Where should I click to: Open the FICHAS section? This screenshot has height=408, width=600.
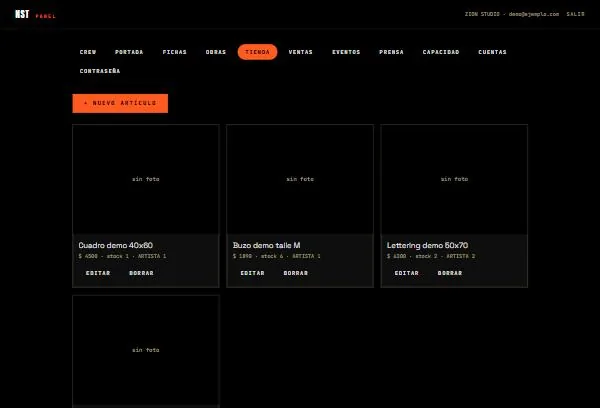point(174,52)
